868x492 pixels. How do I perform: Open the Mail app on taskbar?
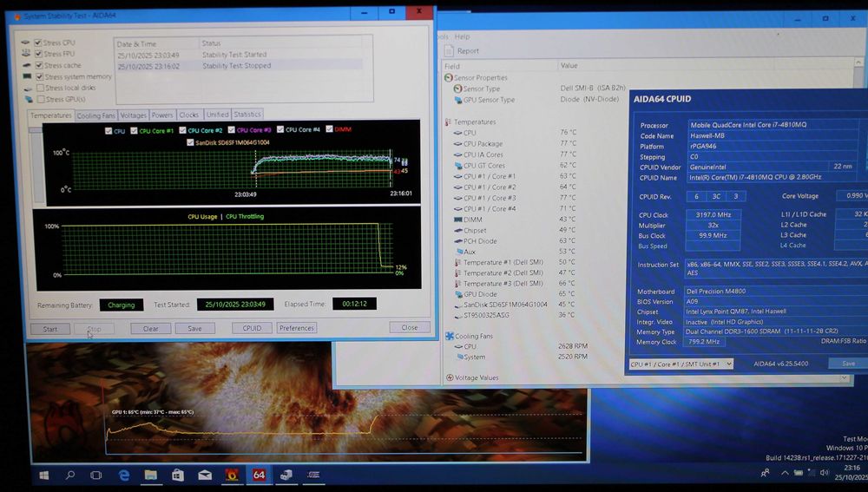point(205,475)
